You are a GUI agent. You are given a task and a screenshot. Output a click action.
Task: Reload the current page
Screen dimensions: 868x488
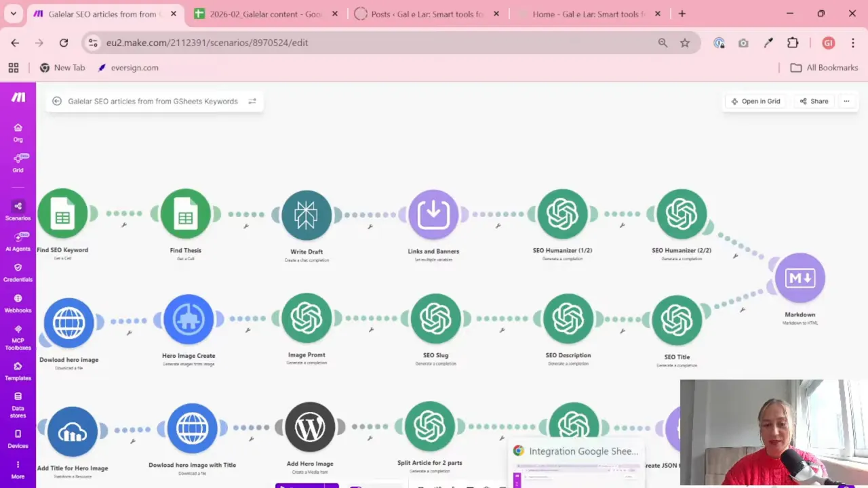coord(64,43)
